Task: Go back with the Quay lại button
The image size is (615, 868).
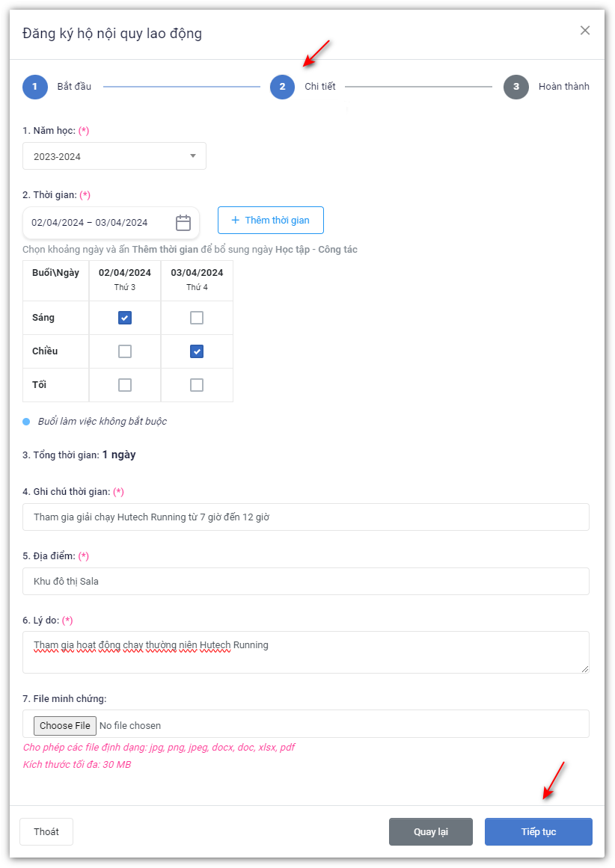Action: click(x=431, y=832)
